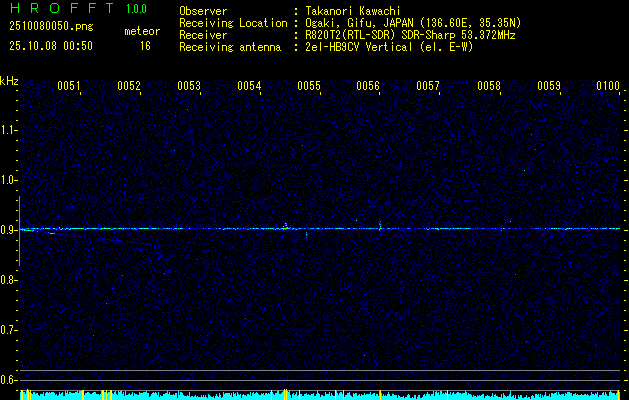This screenshot has width=629, height=400.
Task: Click the meteor echo burst near 0056
Action: click(x=380, y=225)
